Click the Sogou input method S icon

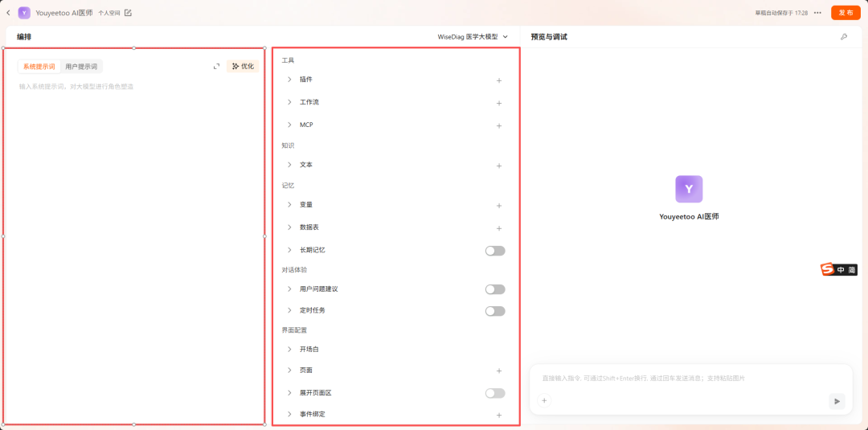tap(827, 269)
